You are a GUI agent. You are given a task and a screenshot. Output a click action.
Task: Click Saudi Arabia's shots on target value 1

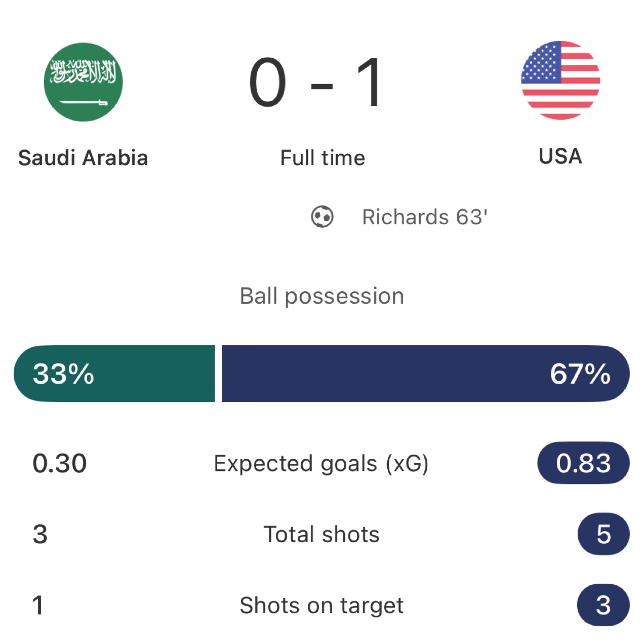(38, 605)
